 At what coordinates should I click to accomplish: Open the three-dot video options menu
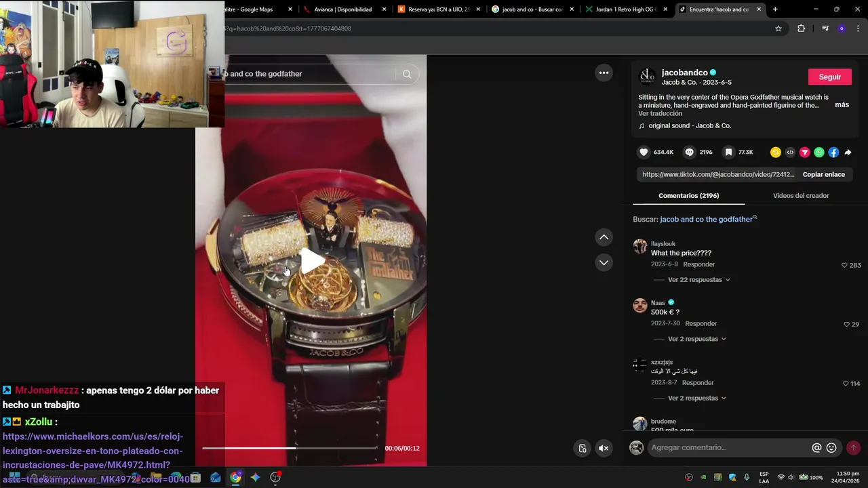(x=604, y=73)
